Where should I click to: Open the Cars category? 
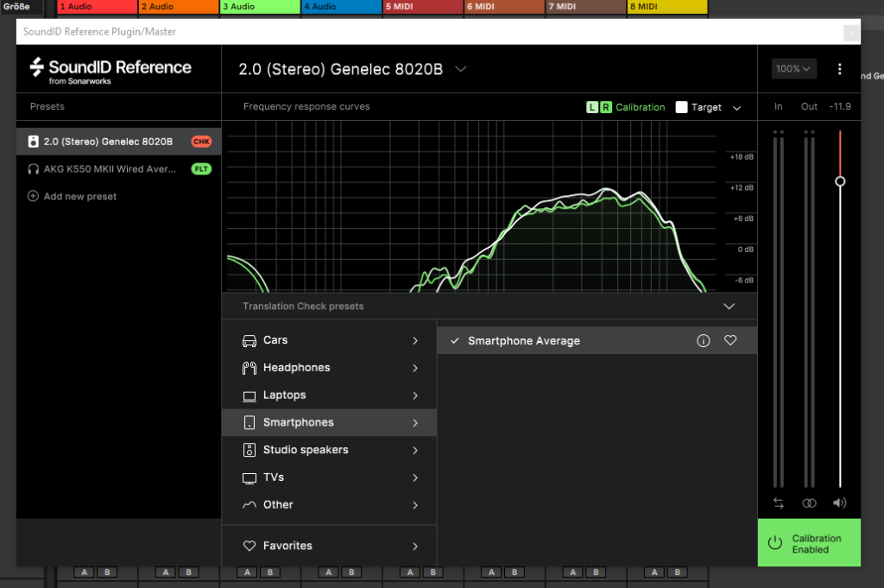329,340
